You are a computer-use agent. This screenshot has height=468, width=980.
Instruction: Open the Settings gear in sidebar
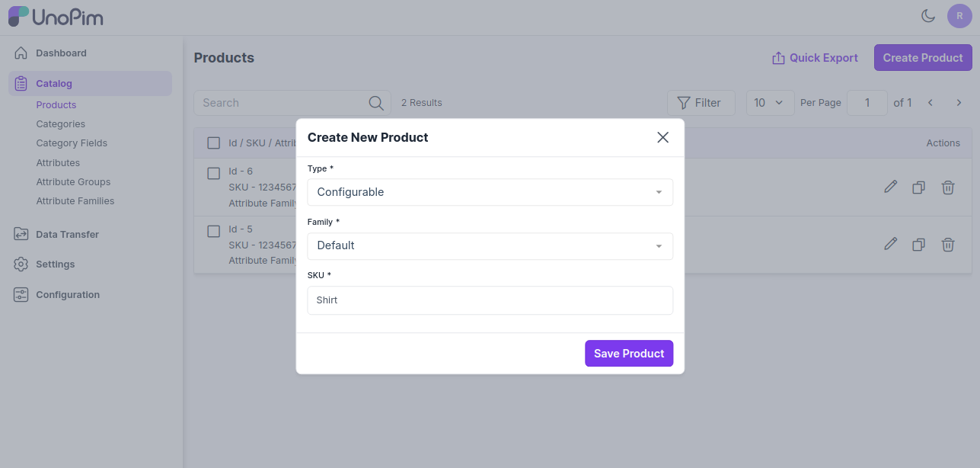pyautogui.click(x=21, y=264)
